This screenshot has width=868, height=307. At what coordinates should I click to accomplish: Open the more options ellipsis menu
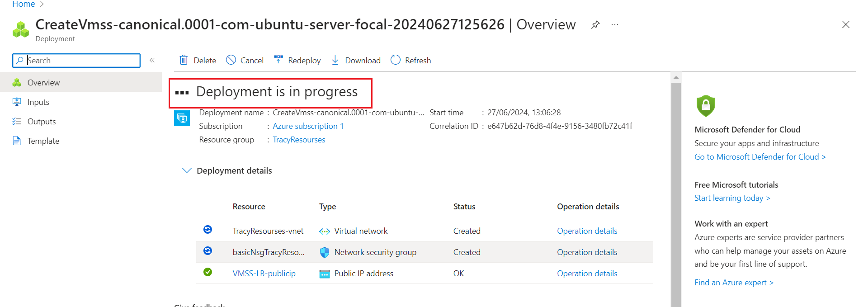click(x=615, y=25)
